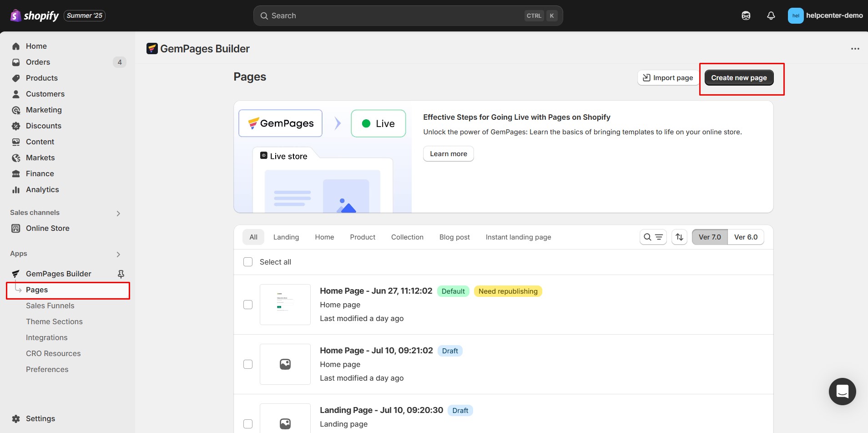Check the Select all checkbox
This screenshot has width=868, height=433.
pyautogui.click(x=248, y=262)
